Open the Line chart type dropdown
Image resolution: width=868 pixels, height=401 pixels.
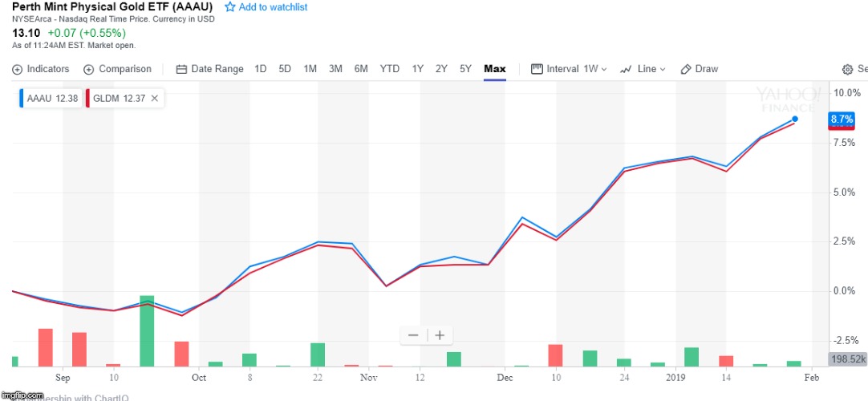coord(645,69)
